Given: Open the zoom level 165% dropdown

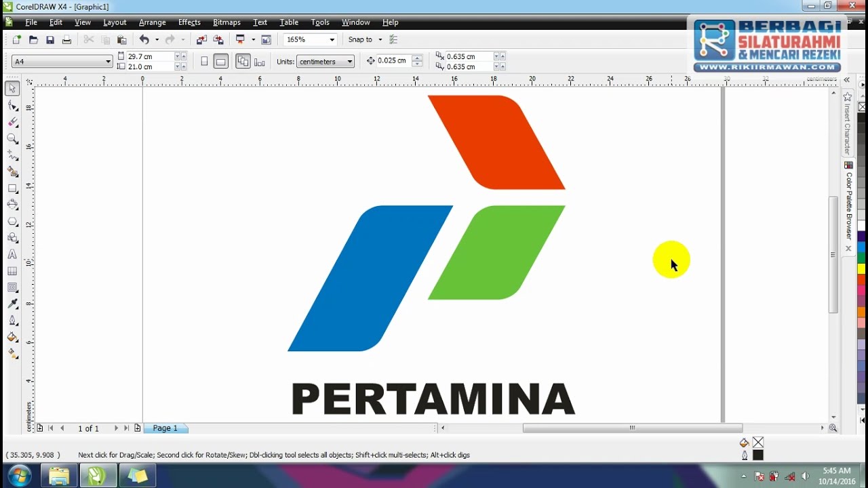Looking at the screenshot, I should tap(332, 40).
